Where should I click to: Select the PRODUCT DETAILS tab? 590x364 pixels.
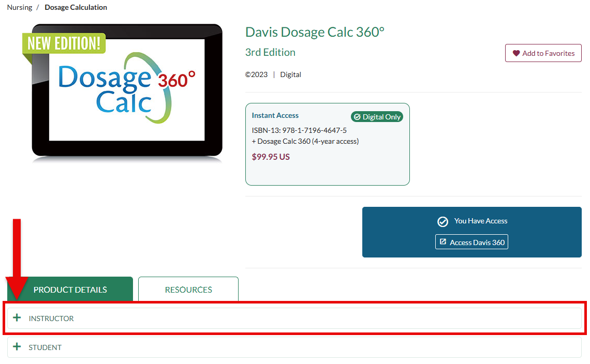[x=70, y=289]
